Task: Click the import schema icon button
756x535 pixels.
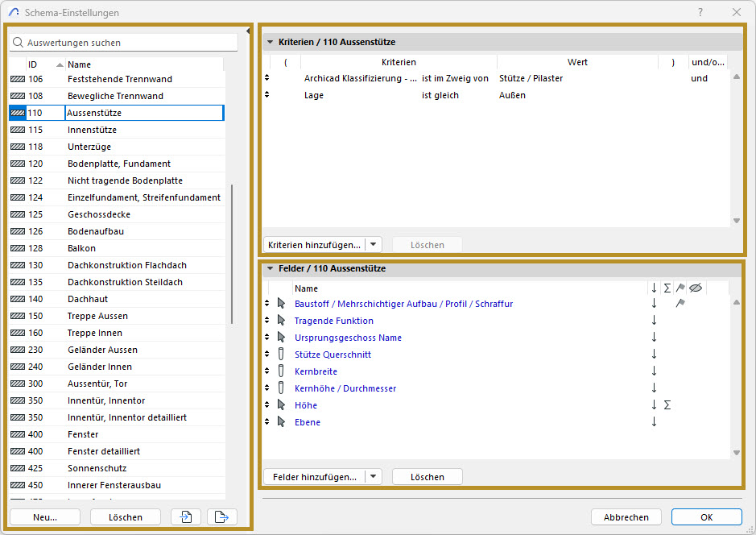Action: [x=186, y=517]
